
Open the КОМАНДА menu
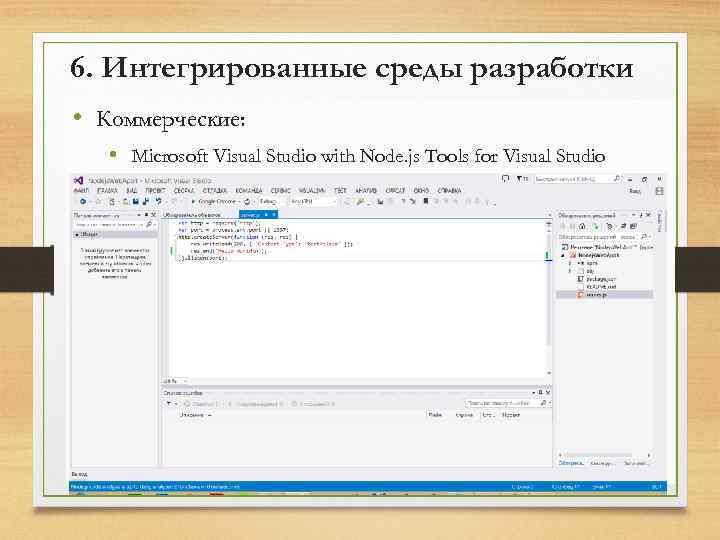[248, 191]
